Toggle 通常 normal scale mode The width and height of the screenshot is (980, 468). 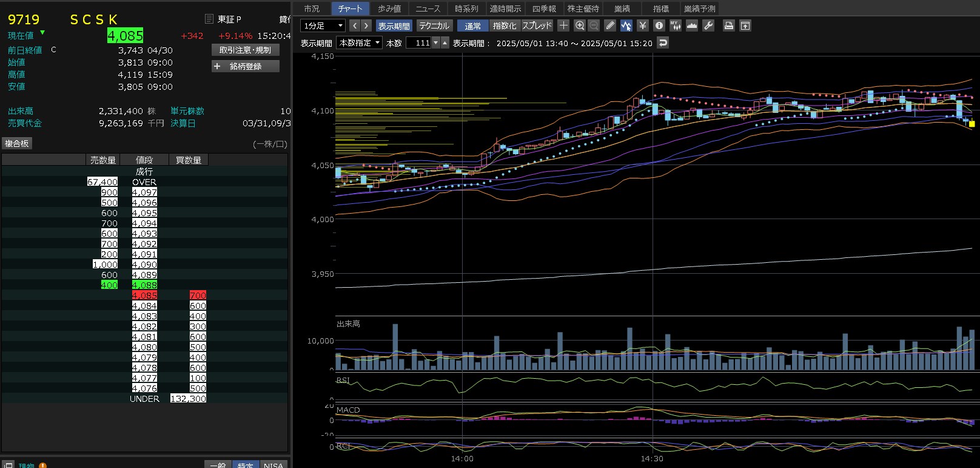coord(473,26)
